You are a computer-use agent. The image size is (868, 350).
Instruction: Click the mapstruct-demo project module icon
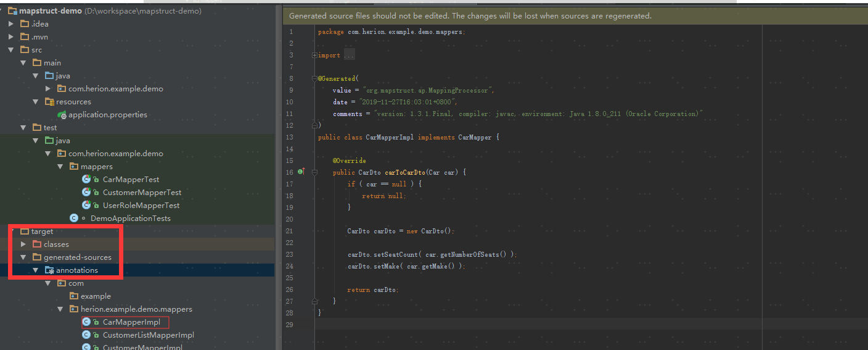pyautogui.click(x=12, y=11)
